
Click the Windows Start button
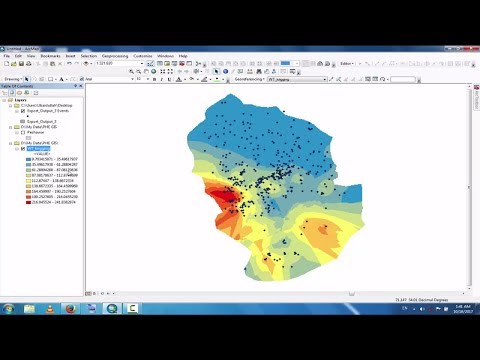coord(8,309)
